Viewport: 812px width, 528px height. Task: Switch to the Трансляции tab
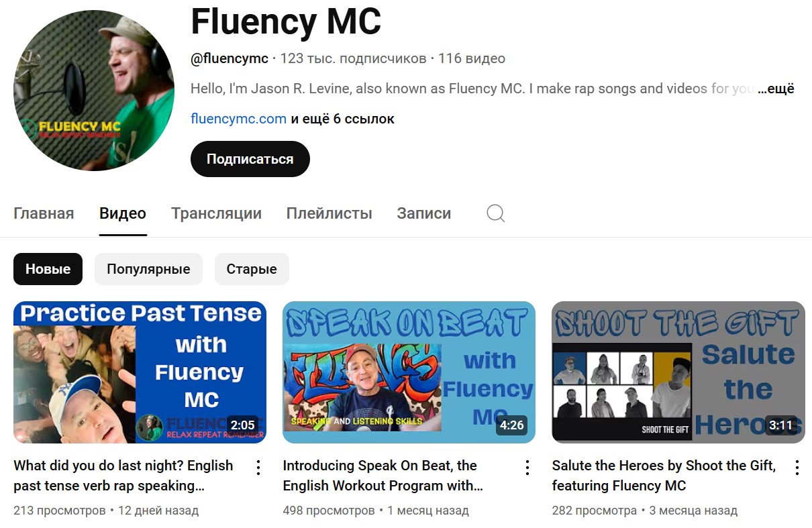tap(216, 213)
